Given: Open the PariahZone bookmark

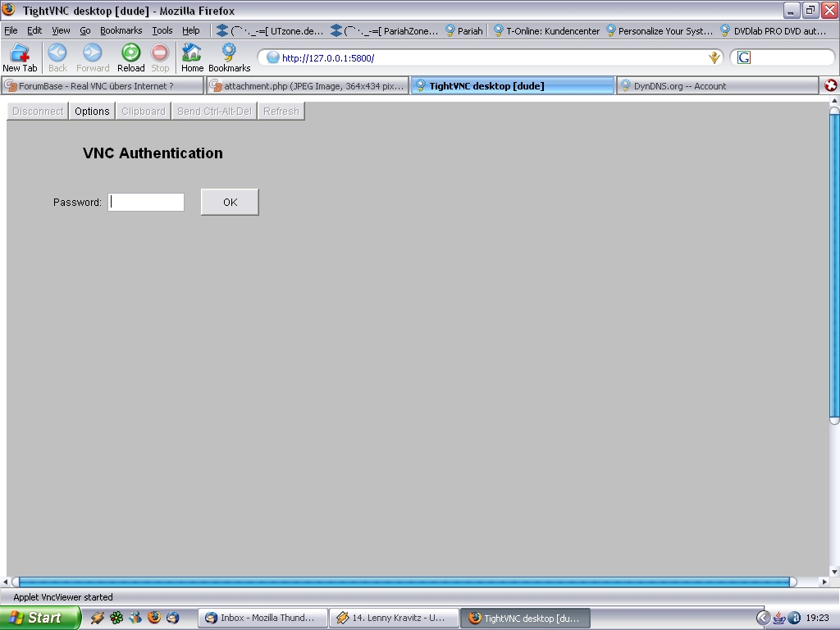Looking at the screenshot, I should click(384, 31).
